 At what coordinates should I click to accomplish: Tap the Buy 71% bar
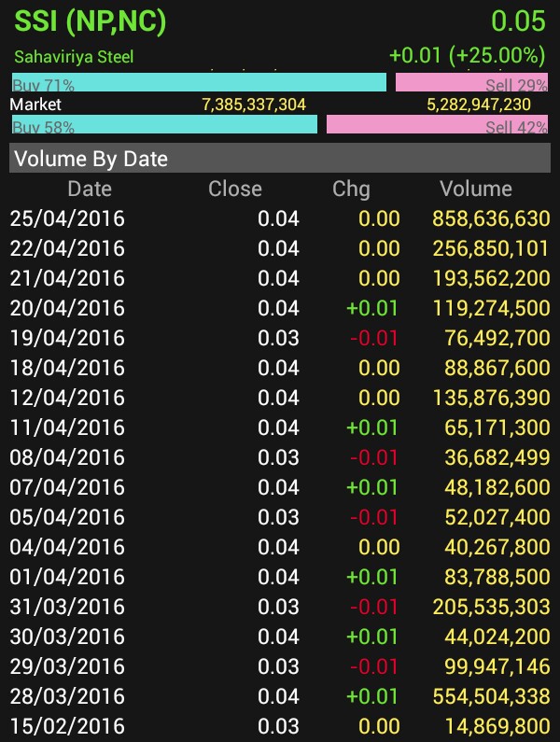(199, 82)
